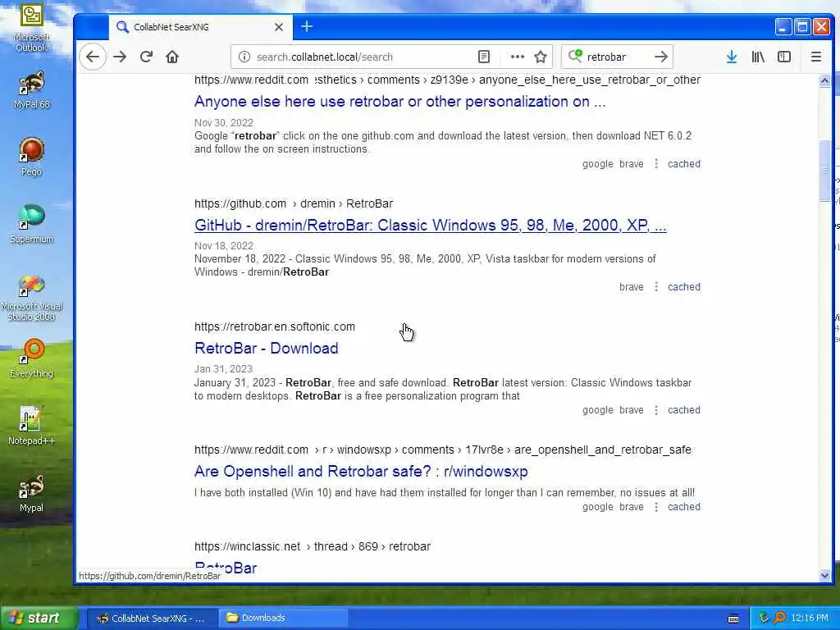The height and width of the screenshot is (630, 840).
Task: Open the Library icon in toolbar
Action: (x=758, y=57)
